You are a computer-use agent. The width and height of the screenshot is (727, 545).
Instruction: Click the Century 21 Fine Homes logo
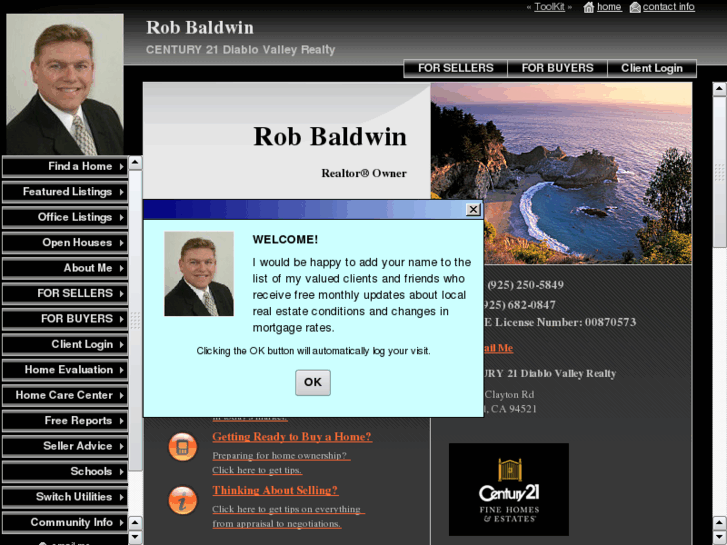(x=509, y=489)
